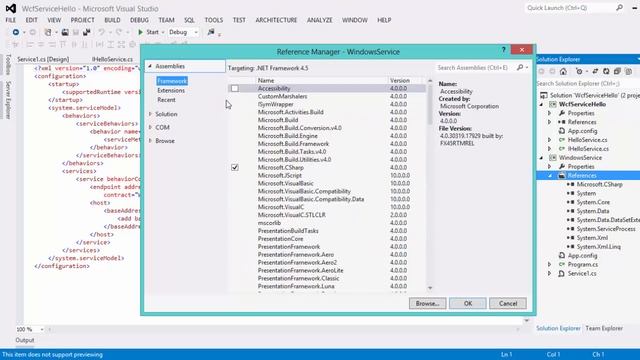This screenshot has height=360, width=640.
Task: Click the Home icon in Solution Explorer
Action: (x=563, y=71)
